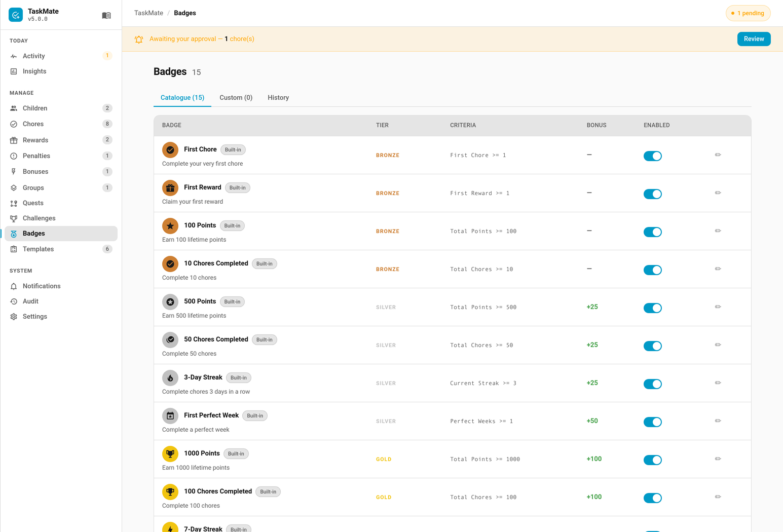
Task: Disable the 500 Points badge toggle
Action: 653,308
